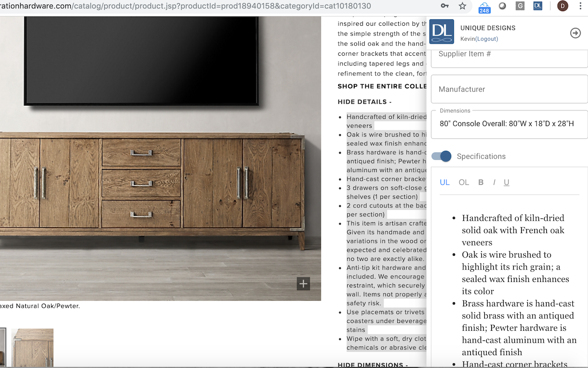Click the plus zoom icon on product image

[303, 284]
